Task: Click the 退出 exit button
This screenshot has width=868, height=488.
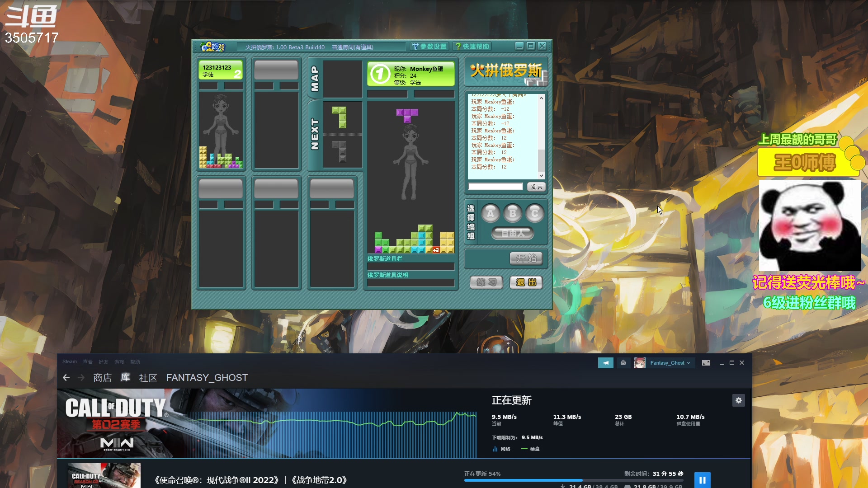Action: point(526,282)
